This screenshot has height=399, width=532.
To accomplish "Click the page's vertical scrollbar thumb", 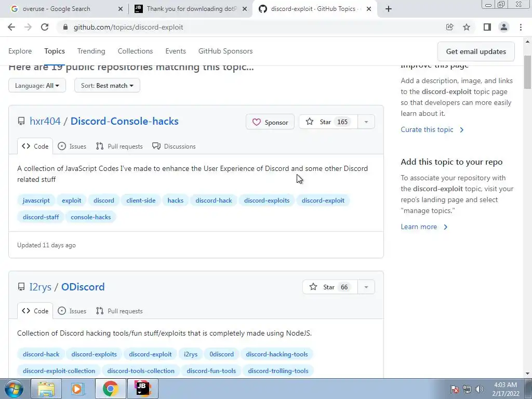I will coord(528,72).
